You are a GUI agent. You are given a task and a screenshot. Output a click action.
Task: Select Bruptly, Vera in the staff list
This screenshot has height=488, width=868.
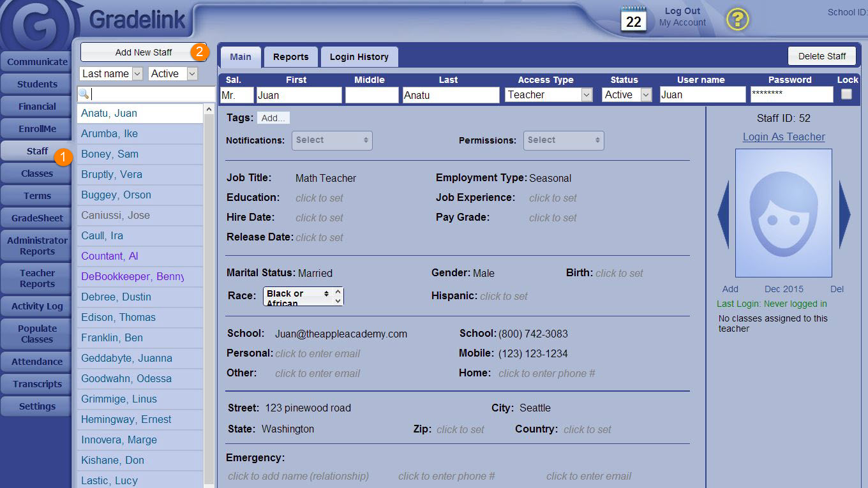point(140,175)
